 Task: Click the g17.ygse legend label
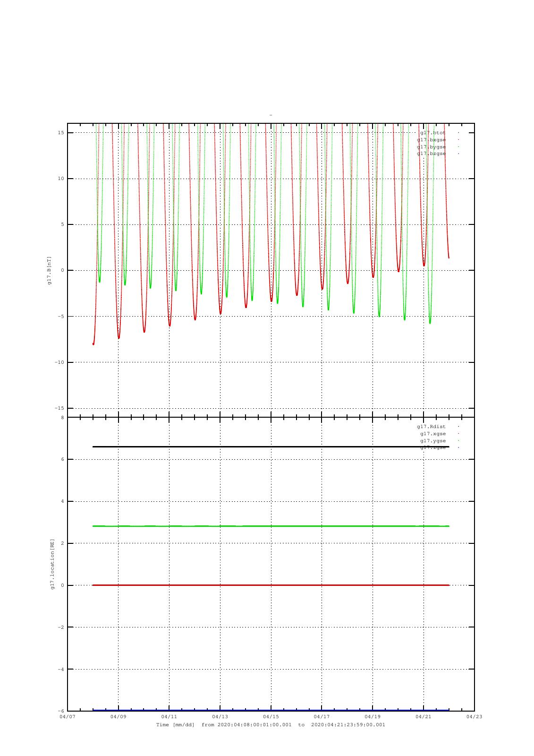[433, 441]
